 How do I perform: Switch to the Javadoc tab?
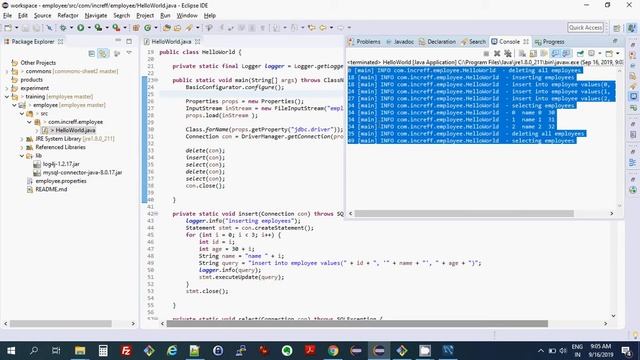click(x=400, y=42)
